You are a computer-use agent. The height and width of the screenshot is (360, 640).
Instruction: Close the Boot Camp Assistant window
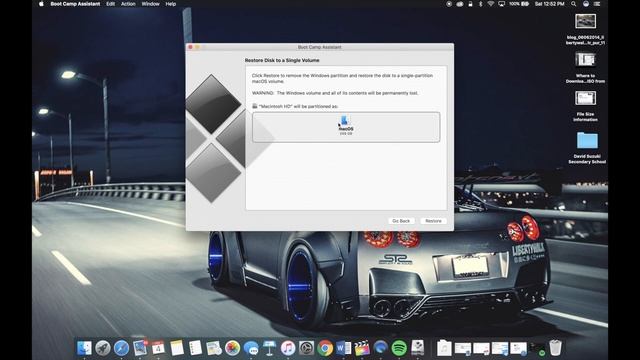pyautogui.click(x=190, y=47)
